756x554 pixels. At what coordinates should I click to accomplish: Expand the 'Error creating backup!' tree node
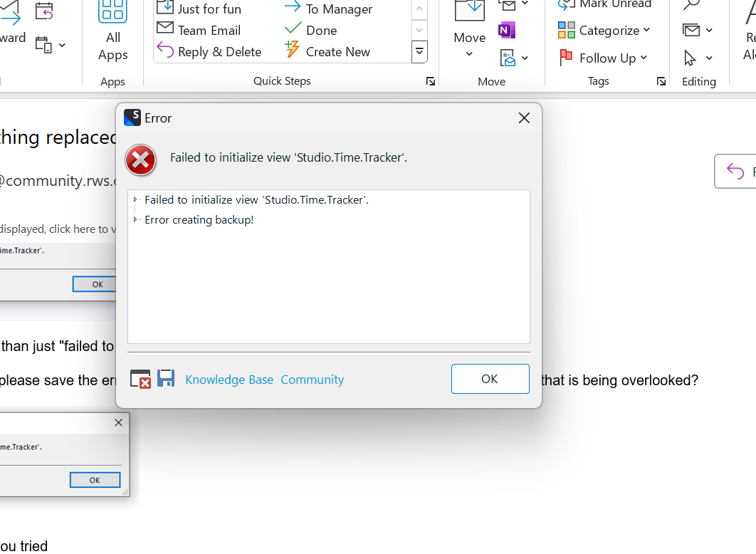pyautogui.click(x=135, y=219)
